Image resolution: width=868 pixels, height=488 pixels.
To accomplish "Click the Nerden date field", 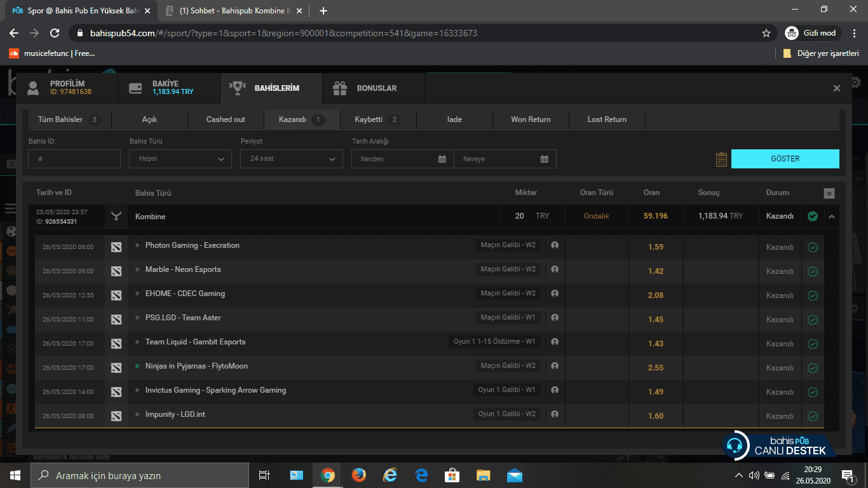I will pos(403,159).
